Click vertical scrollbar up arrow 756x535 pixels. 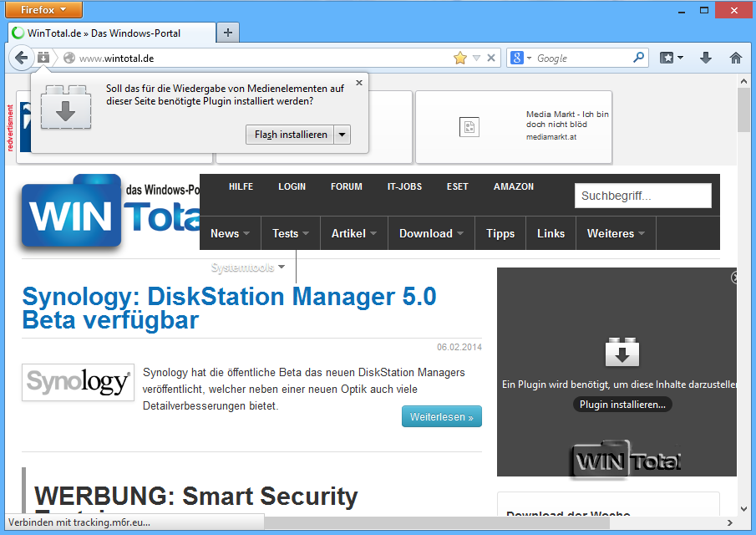(x=743, y=81)
